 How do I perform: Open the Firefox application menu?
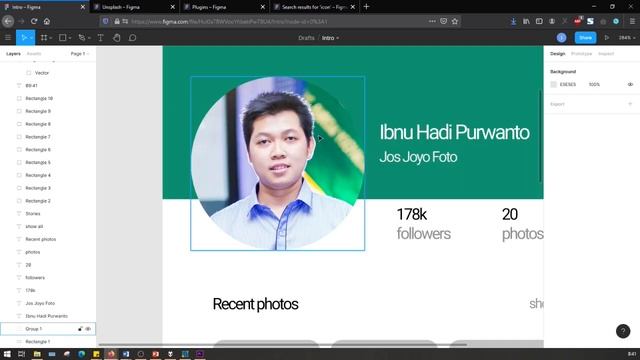pos(632,21)
